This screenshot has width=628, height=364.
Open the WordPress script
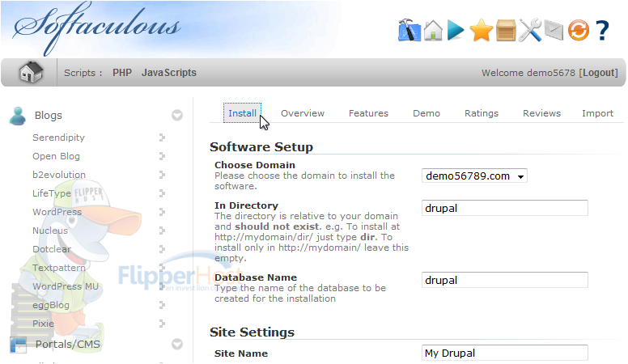coord(57,212)
